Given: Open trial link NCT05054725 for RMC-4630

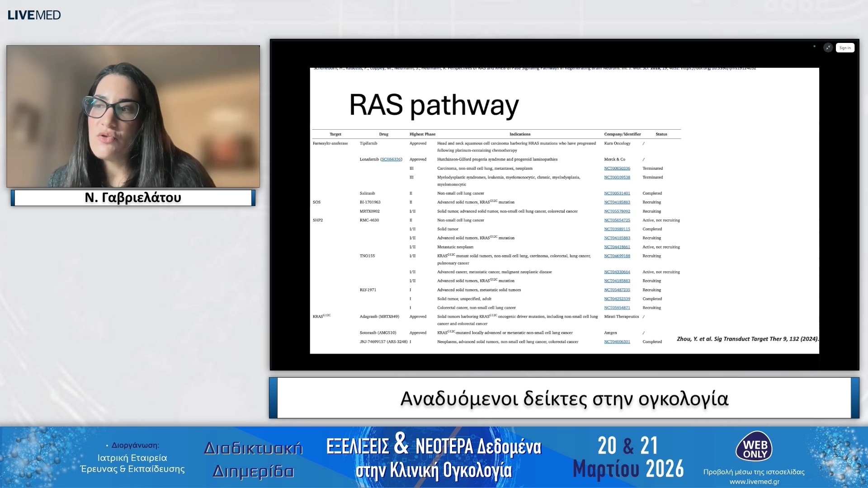Looking at the screenshot, I should (617, 221).
